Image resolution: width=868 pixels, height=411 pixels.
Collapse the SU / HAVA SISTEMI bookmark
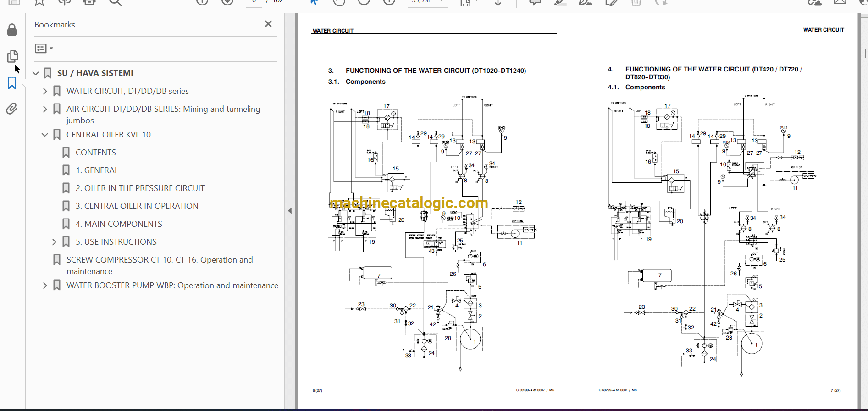point(36,73)
